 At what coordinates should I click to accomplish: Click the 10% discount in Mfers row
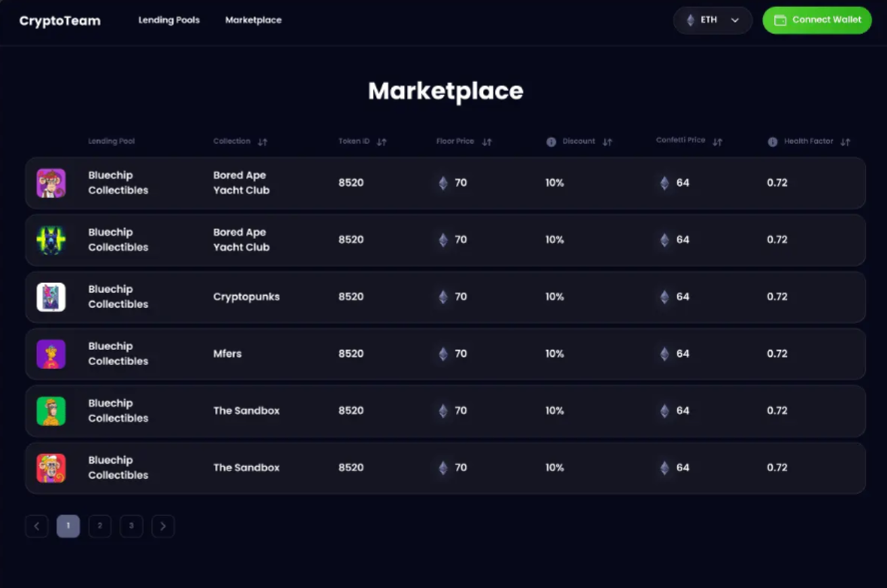pos(555,354)
